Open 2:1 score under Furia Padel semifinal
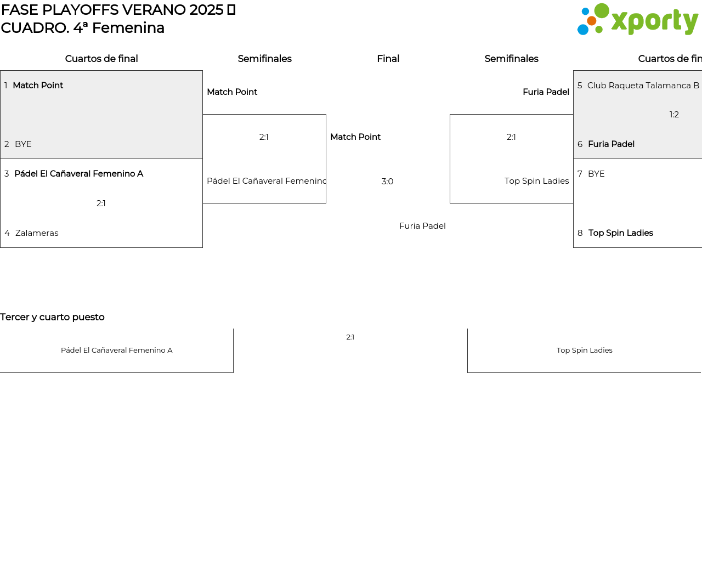Screen dimensions: 702x588 coord(511,137)
